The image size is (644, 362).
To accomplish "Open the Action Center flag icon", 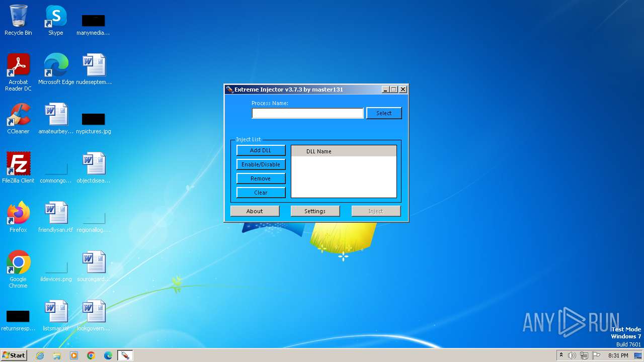I will [x=596, y=355].
